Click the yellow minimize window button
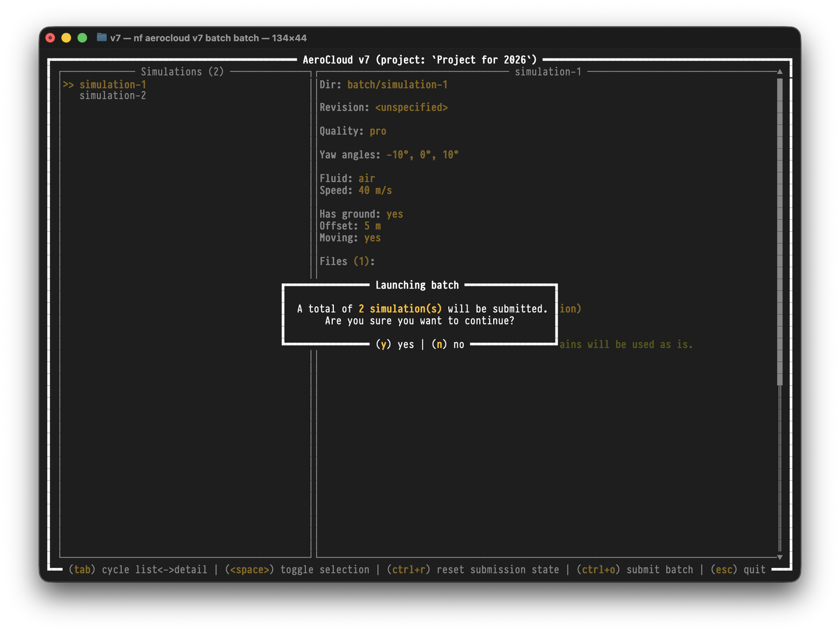This screenshot has height=634, width=840. pyautogui.click(x=66, y=38)
